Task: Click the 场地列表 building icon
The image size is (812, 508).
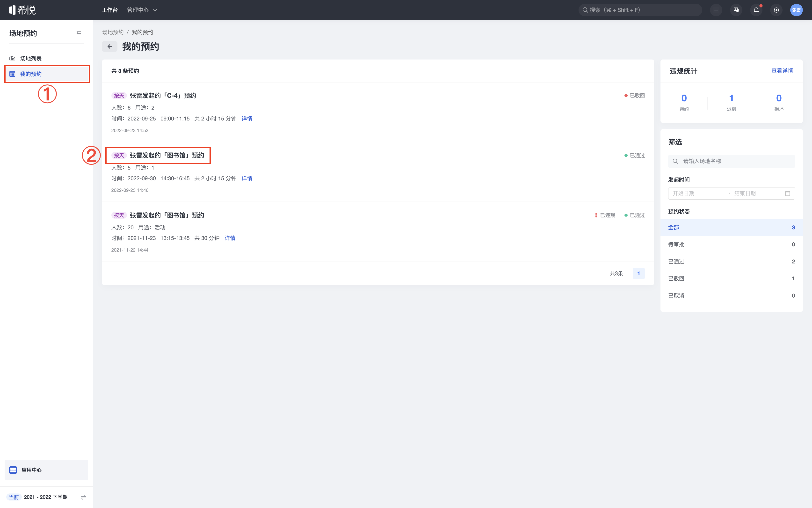Action: tap(12, 59)
